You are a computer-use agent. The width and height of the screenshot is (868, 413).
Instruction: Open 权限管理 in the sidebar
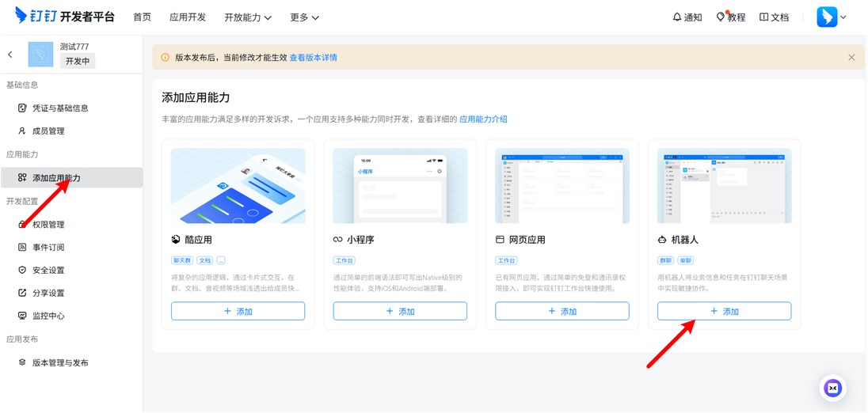click(48, 225)
